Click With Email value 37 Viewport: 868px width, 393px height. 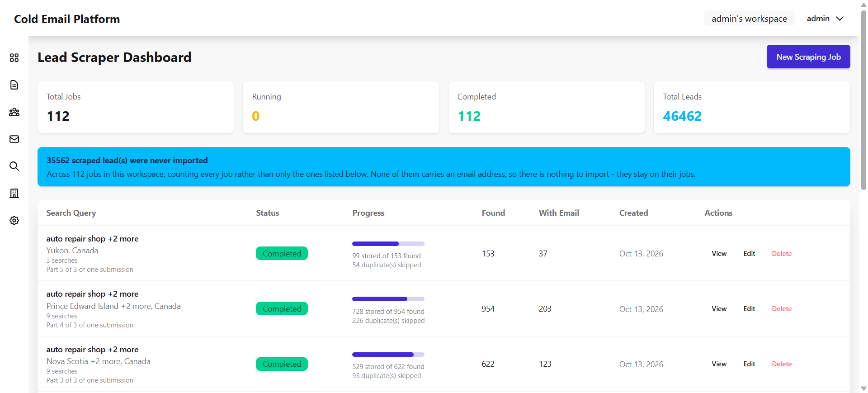click(543, 254)
